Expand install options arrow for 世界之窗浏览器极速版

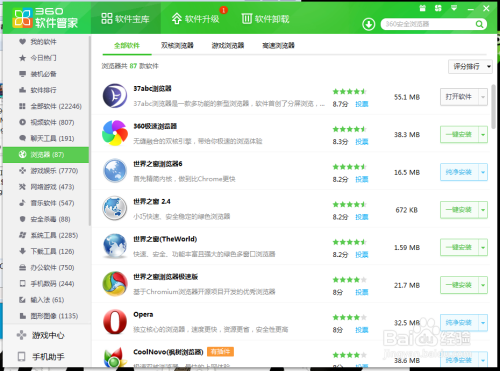pyautogui.click(x=483, y=285)
